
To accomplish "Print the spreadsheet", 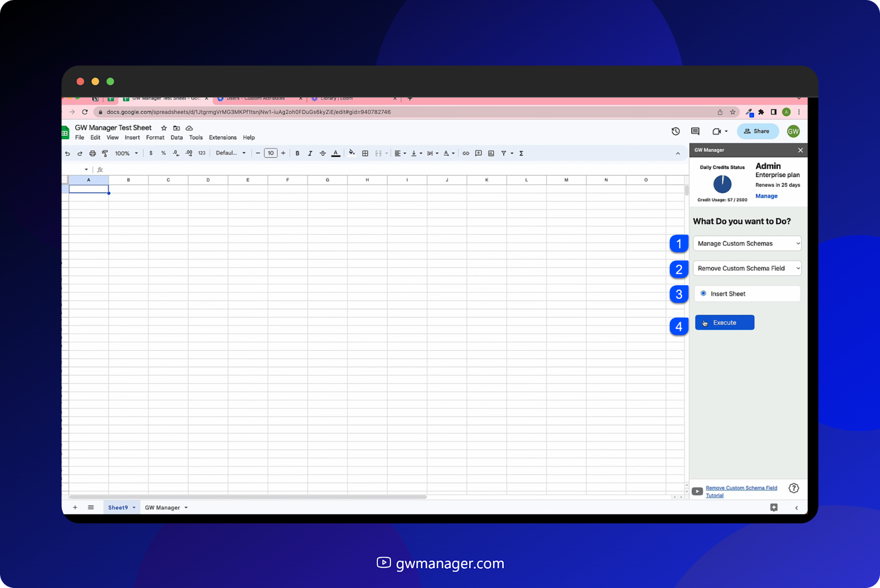I will click(x=92, y=153).
